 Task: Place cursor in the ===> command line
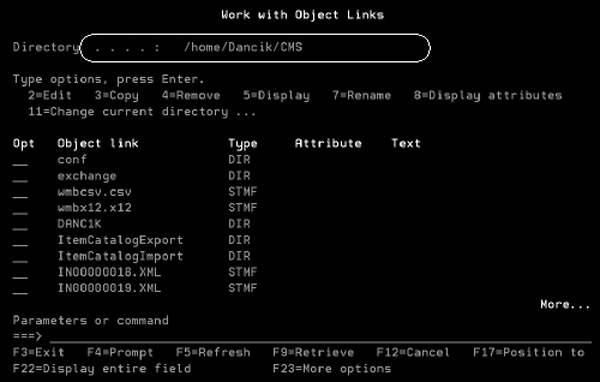(x=320, y=336)
